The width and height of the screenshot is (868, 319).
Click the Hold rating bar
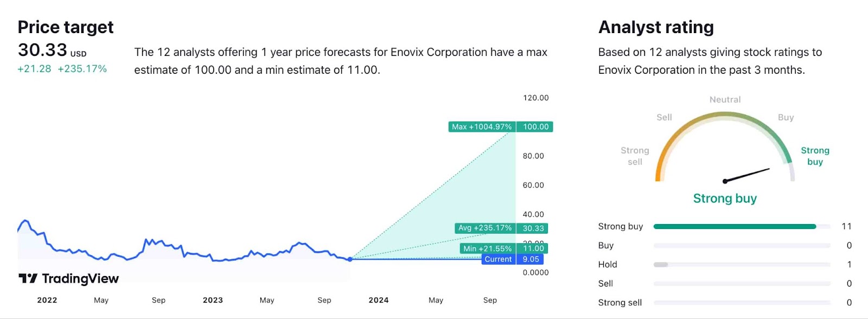pyautogui.click(x=742, y=265)
